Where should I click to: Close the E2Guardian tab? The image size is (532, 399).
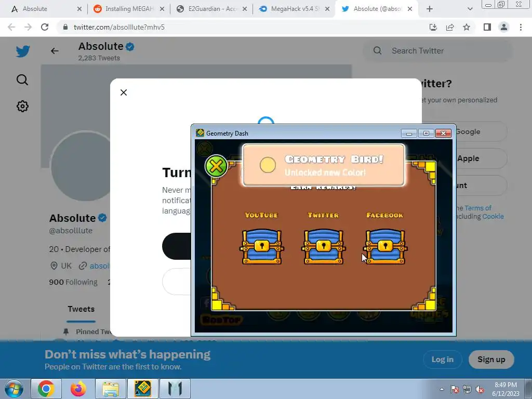pyautogui.click(x=245, y=9)
